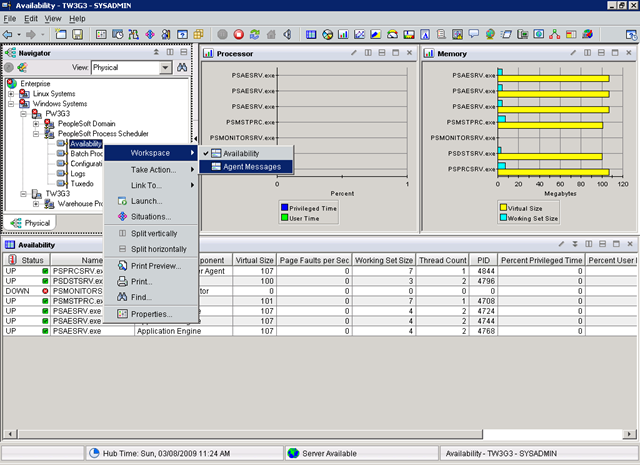
Task: Select the Graphic view globe icon
Action: (490, 34)
